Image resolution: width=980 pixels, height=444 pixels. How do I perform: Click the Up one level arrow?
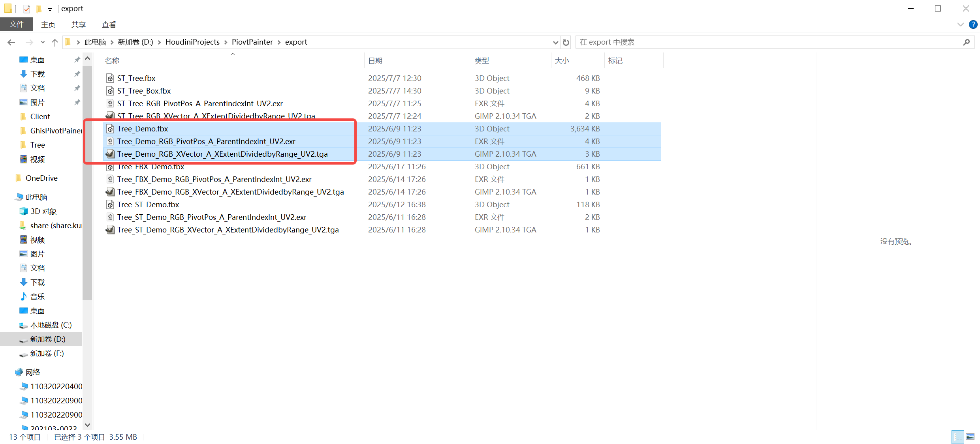pos(55,42)
